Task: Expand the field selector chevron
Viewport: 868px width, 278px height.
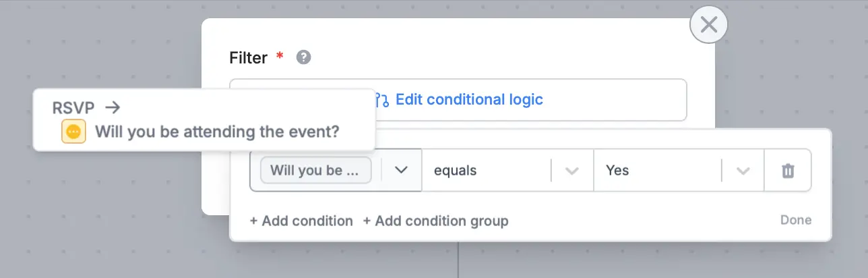Action: click(402, 170)
